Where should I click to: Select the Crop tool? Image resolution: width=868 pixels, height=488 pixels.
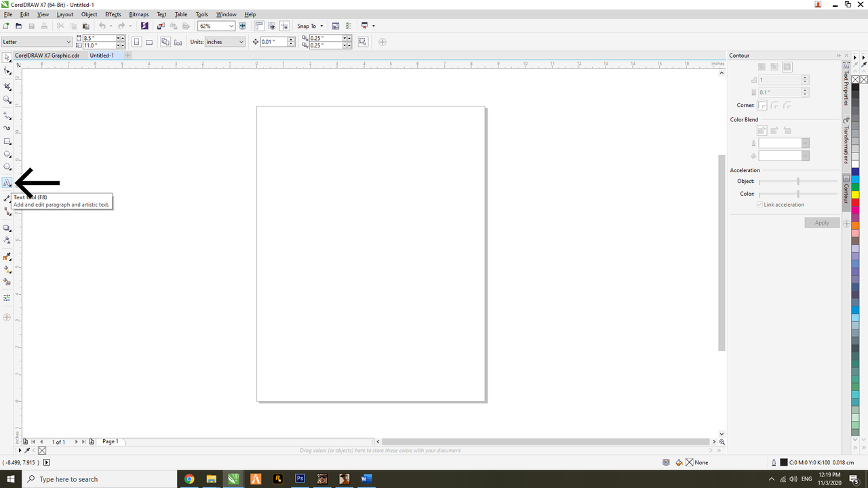7,87
